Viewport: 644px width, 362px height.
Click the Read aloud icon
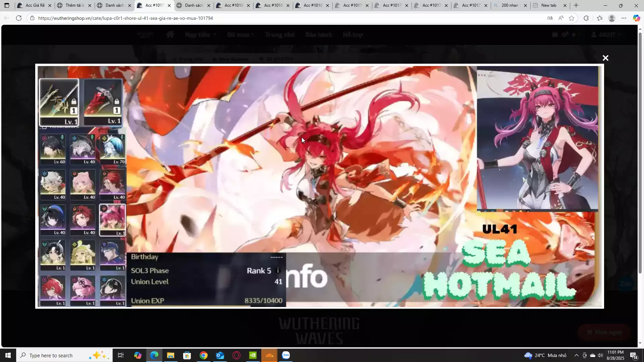tap(561, 18)
